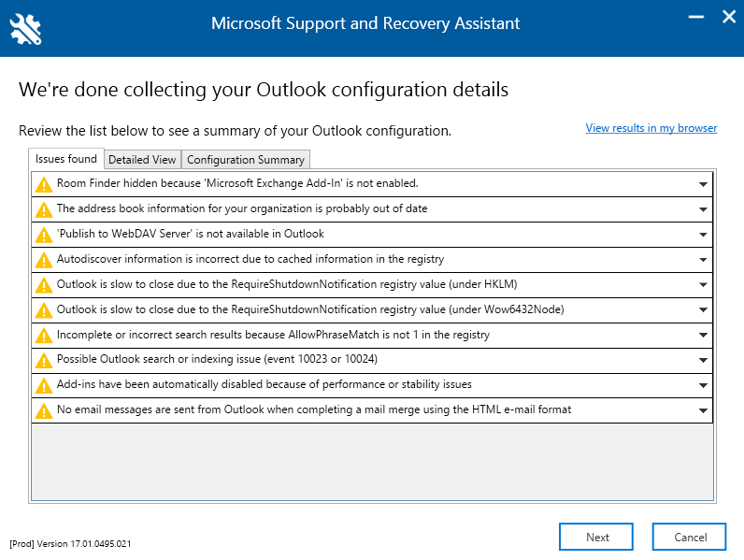The width and height of the screenshot is (744, 560).
Task: Select 'Add-ins have been automatically disabled' text
Action: coord(265,384)
